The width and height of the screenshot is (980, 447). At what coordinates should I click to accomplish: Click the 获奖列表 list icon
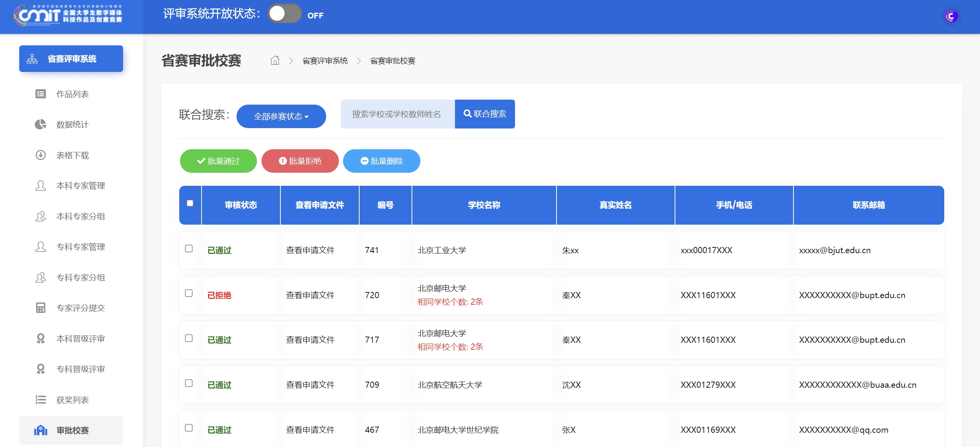(x=40, y=400)
